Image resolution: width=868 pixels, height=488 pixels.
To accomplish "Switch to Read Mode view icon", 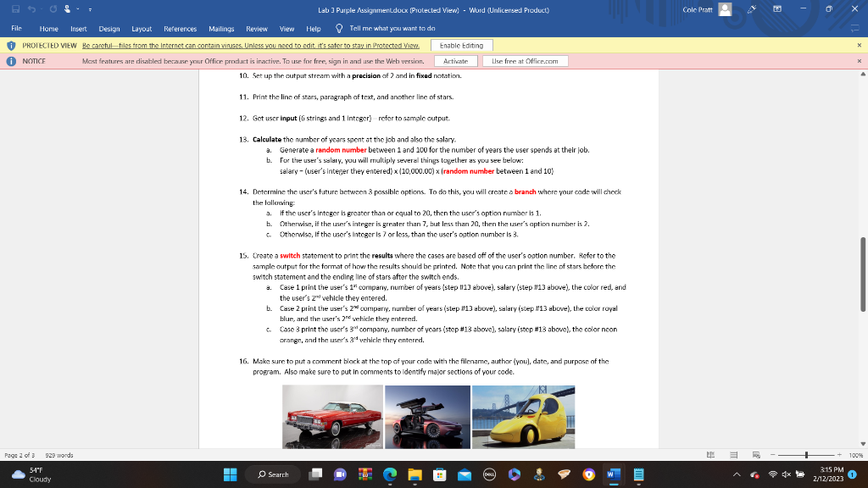I will point(711,455).
